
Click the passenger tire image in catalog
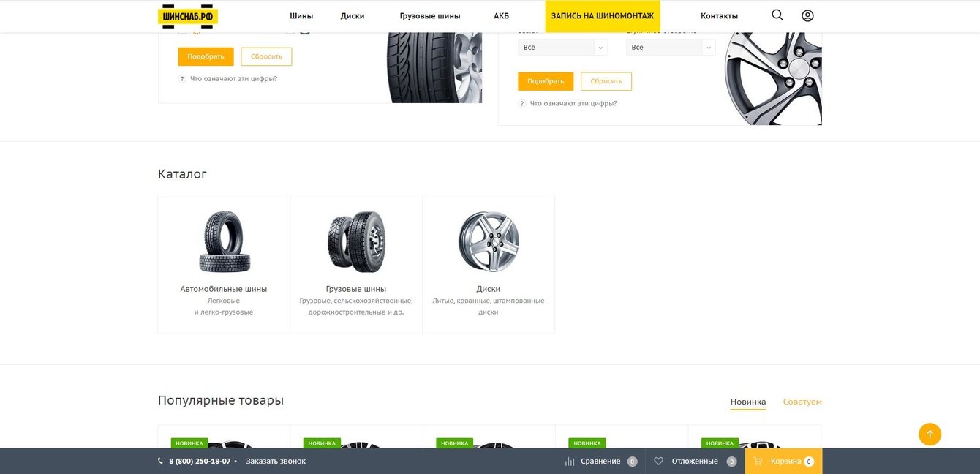click(225, 242)
